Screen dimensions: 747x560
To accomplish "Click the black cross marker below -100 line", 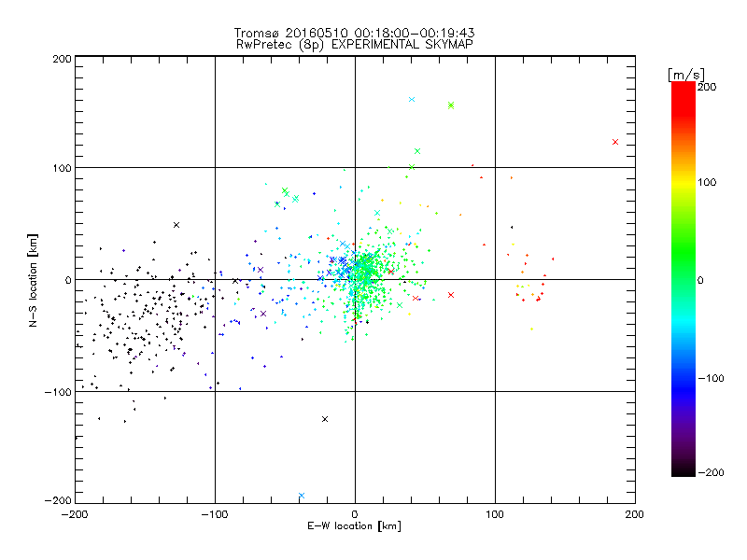I will [325, 419].
